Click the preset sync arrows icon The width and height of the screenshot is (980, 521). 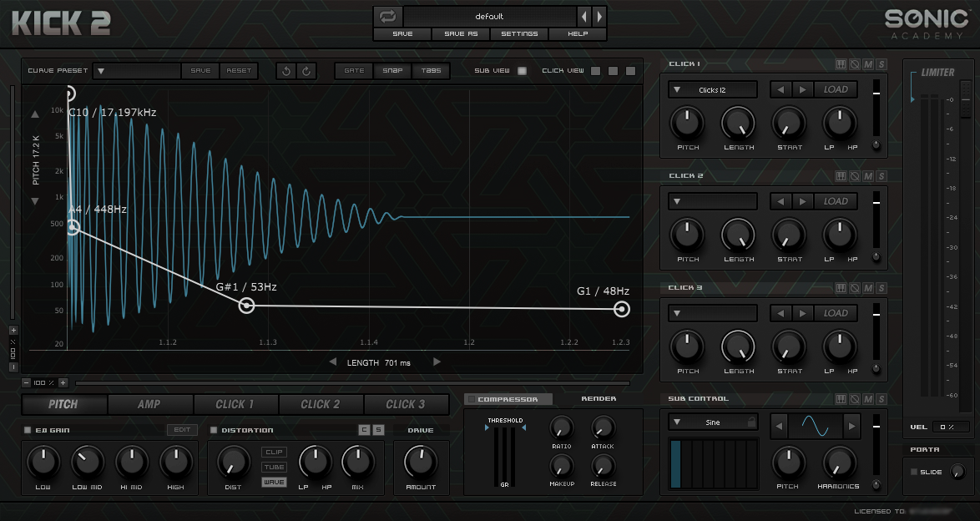tap(387, 16)
